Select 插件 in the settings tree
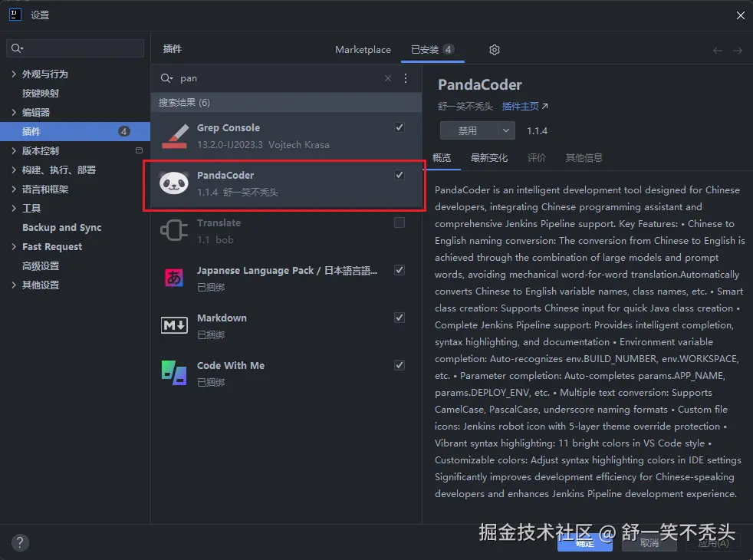The width and height of the screenshot is (753, 560). [75, 131]
